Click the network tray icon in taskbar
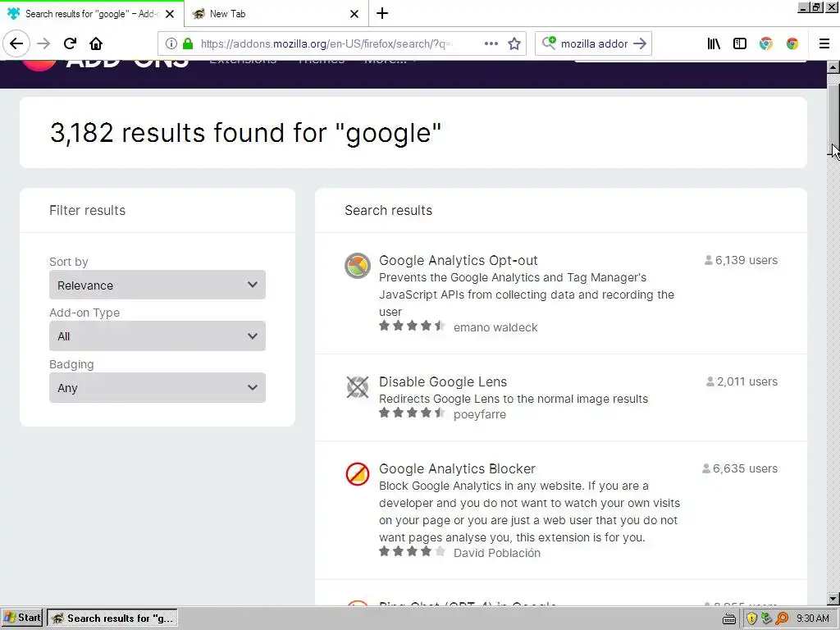This screenshot has width=840, height=630. point(767,619)
